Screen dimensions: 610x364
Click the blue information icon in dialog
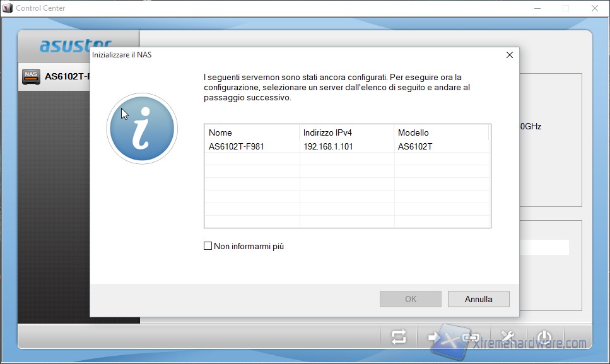click(x=142, y=129)
